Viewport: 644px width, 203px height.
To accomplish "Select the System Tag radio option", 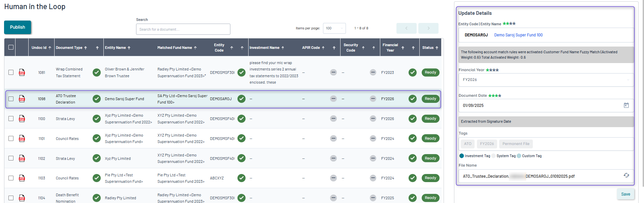I will [493, 156].
